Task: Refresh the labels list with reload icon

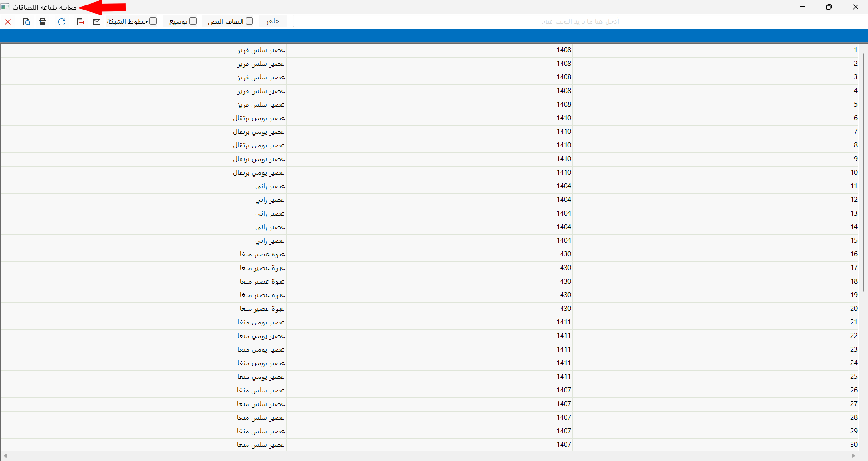Action: coord(62,21)
